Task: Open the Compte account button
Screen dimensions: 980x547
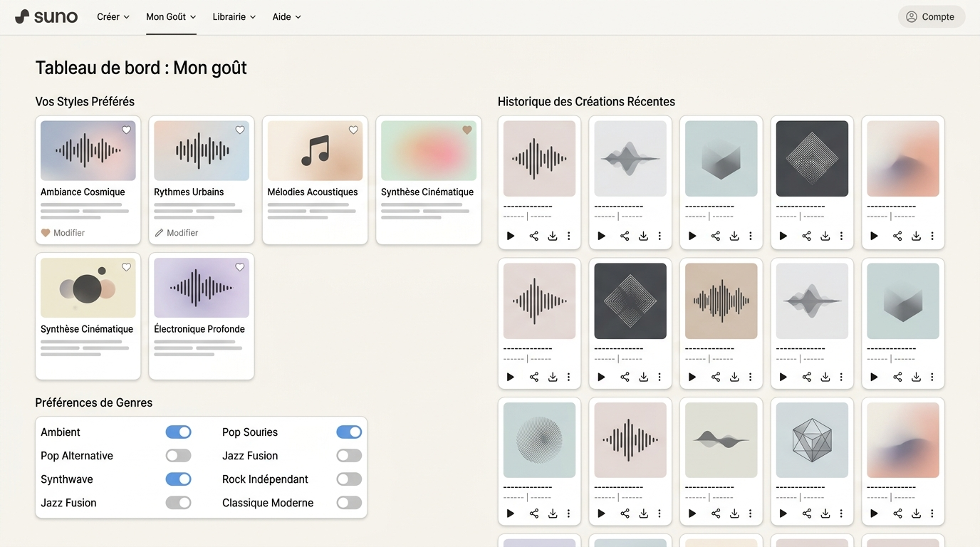Action: pyautogui.click(x=931, y=17)
